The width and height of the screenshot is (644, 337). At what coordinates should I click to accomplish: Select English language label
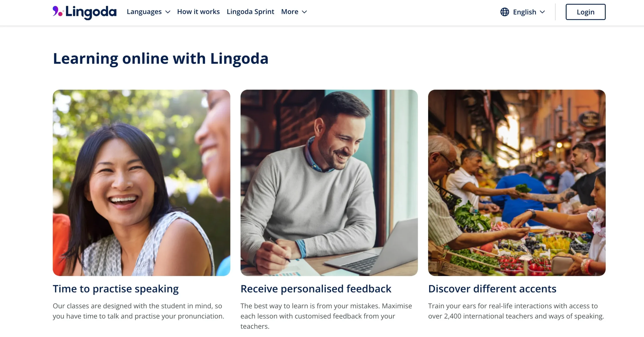pos(525,12)
